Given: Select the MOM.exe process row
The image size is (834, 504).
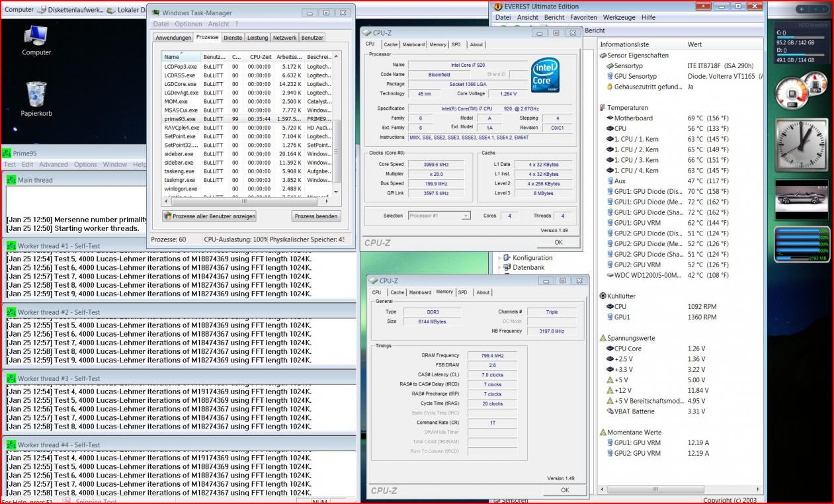Looking at the screenshot, I should (x=247, y=101).
